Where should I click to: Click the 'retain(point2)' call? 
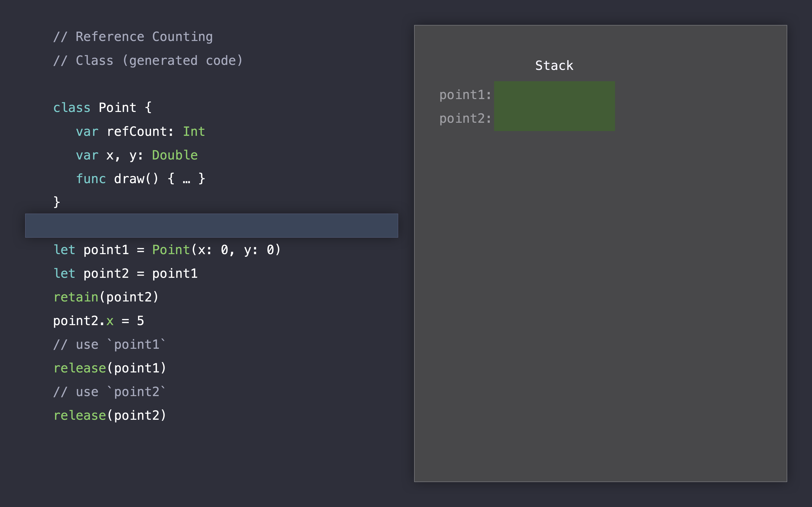point(106,297)
